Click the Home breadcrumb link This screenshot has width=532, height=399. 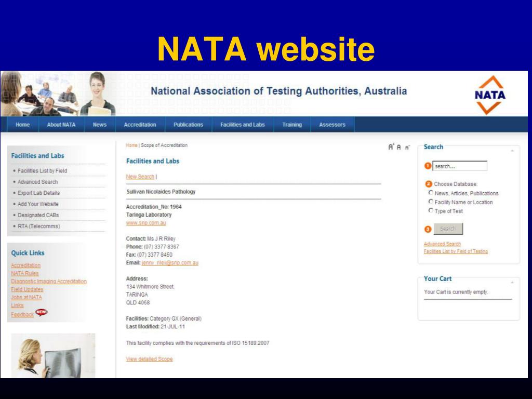(x=131, y=145)
